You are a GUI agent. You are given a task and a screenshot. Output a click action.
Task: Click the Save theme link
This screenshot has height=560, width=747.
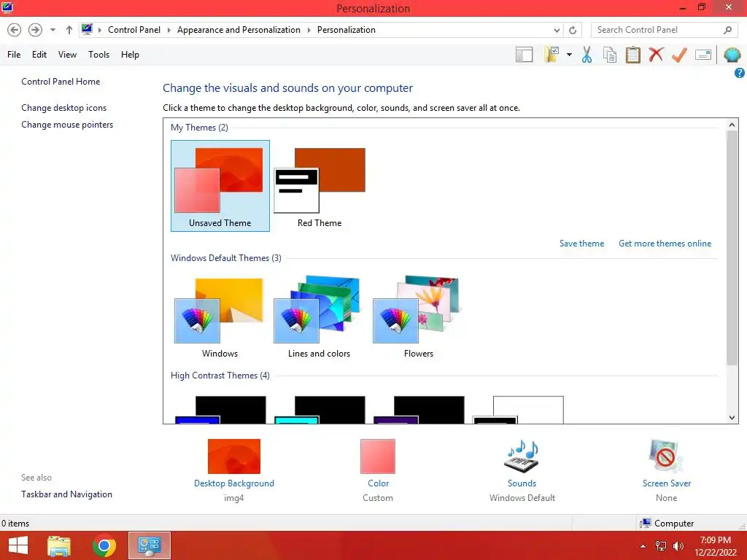581,244
